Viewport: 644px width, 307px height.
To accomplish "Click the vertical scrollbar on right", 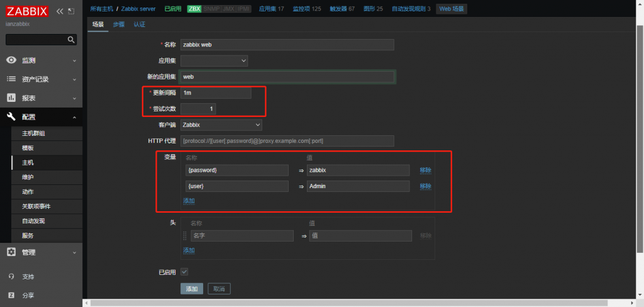I will click(640, 138).
